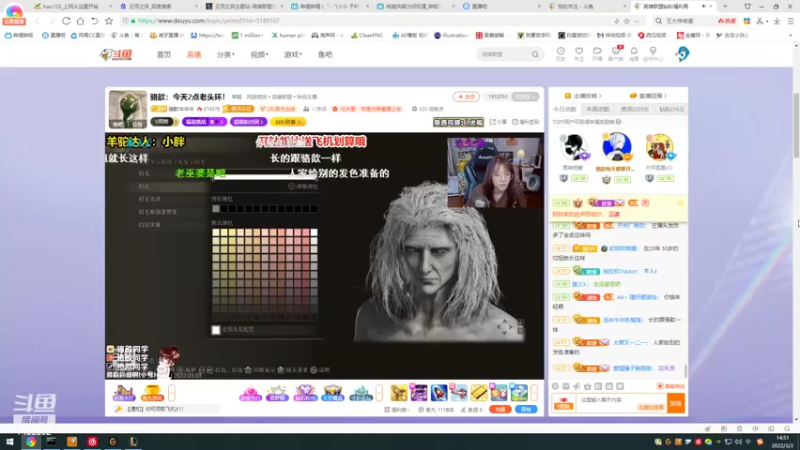
Task: Expand the activity icons arrow
Action: pos(171,393)
